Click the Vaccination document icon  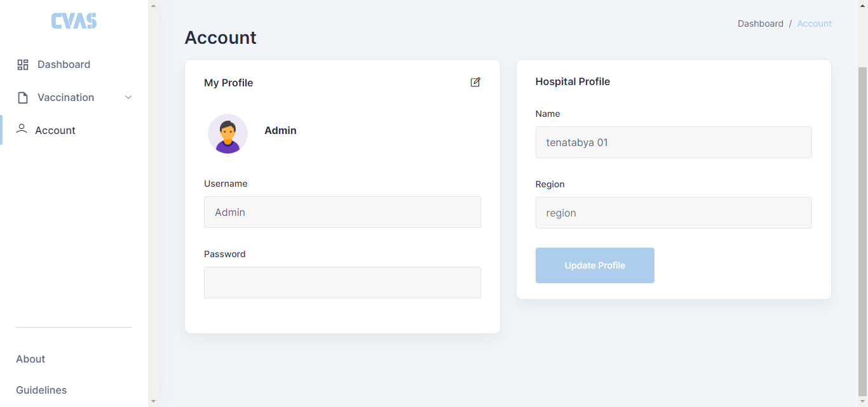(23, 98)
